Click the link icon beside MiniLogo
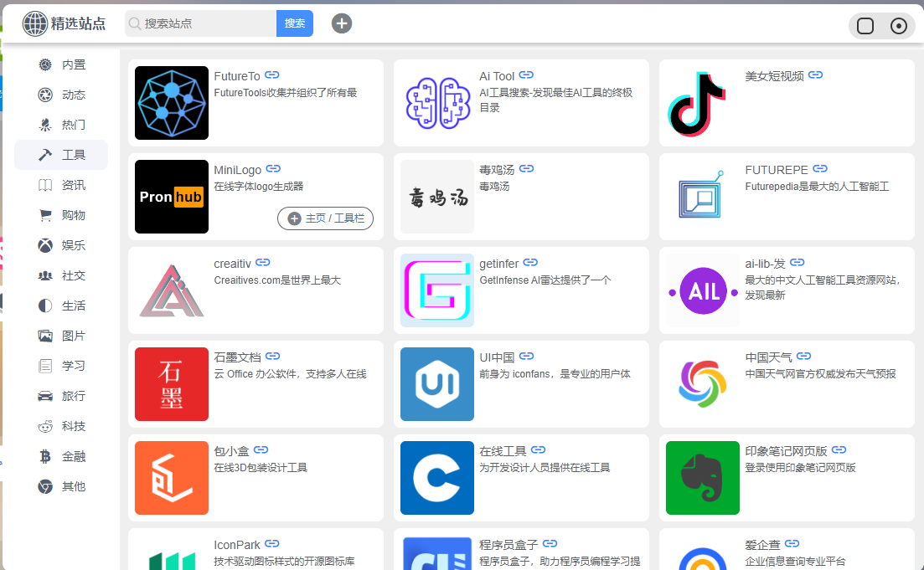Viewport: 924px width, 570px height. click(273, 168)
